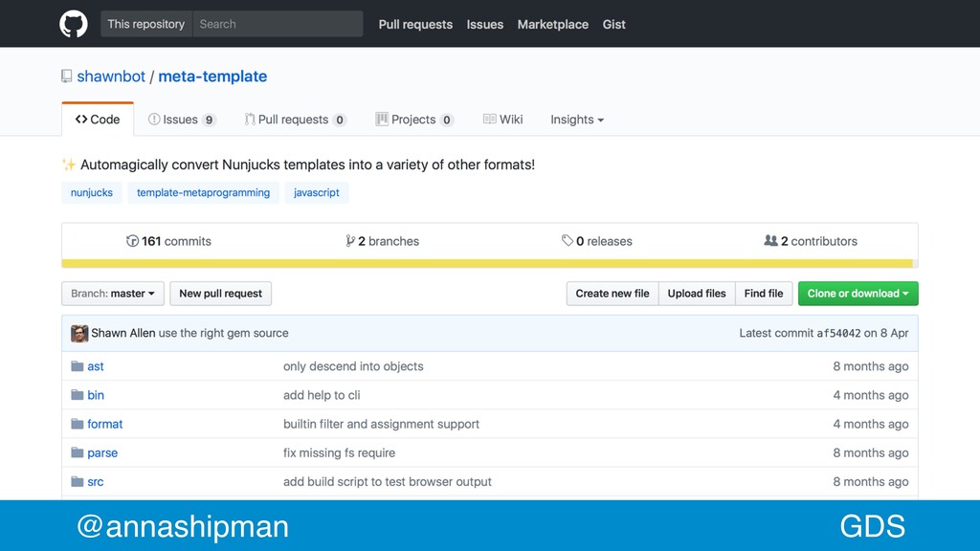Open the src folder icon
980x551 pixels.
point(77,482)
